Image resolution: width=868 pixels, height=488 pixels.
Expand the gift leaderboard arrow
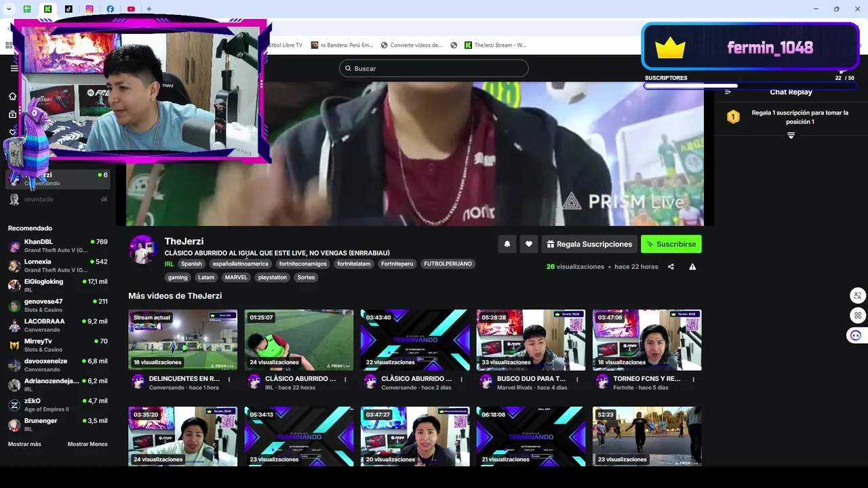[791, 136]
